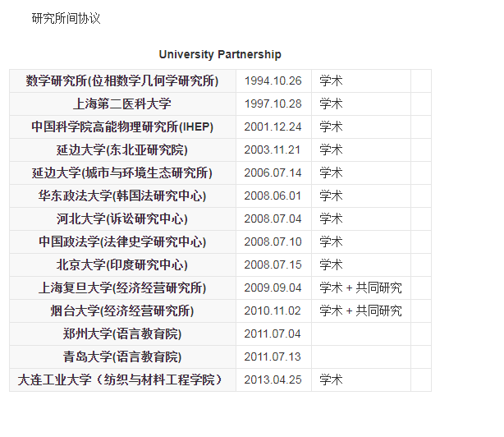Image resolution: width=504 pixels, height=437 pixels.
Task: Click 中国科学院高能物理研究所(IHEP) cell
Action: [122, 126]
